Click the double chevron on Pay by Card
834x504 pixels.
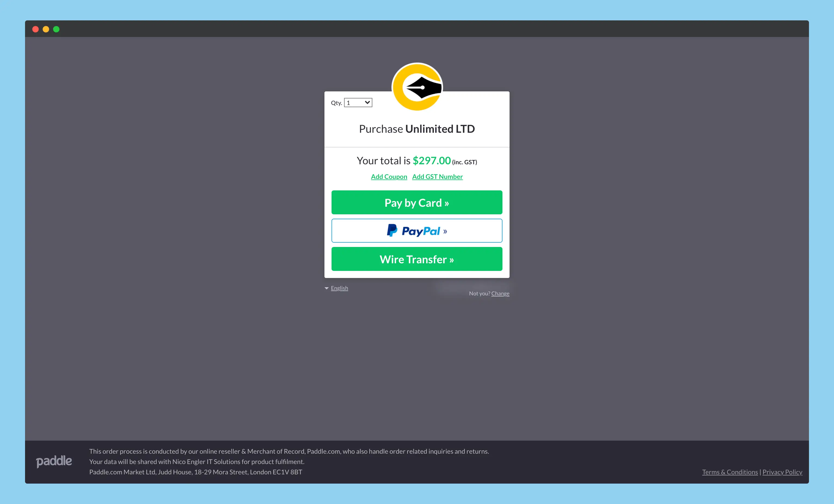(x=447, y=203)
